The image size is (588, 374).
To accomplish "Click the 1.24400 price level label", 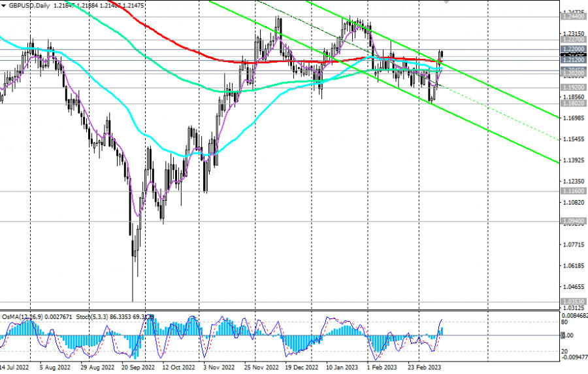I will pos(573,17).
